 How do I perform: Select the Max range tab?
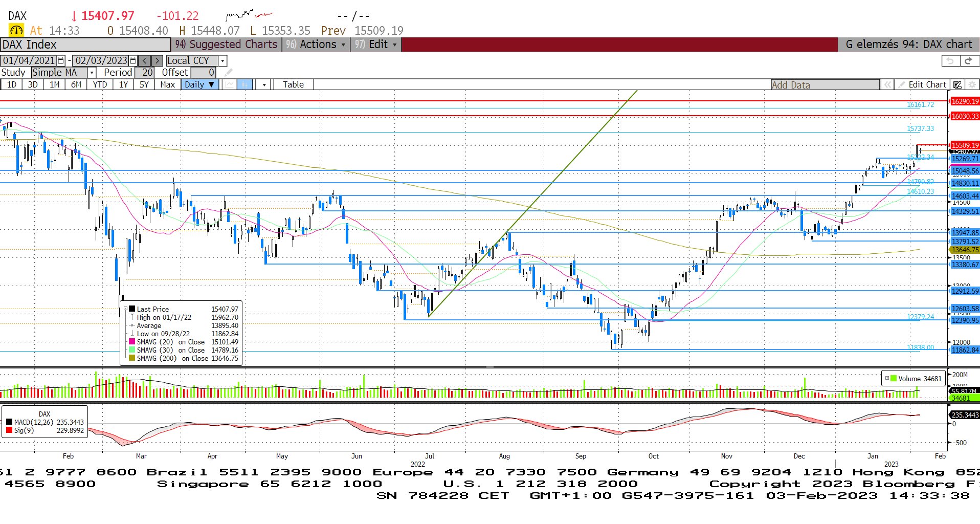point(167,84)
